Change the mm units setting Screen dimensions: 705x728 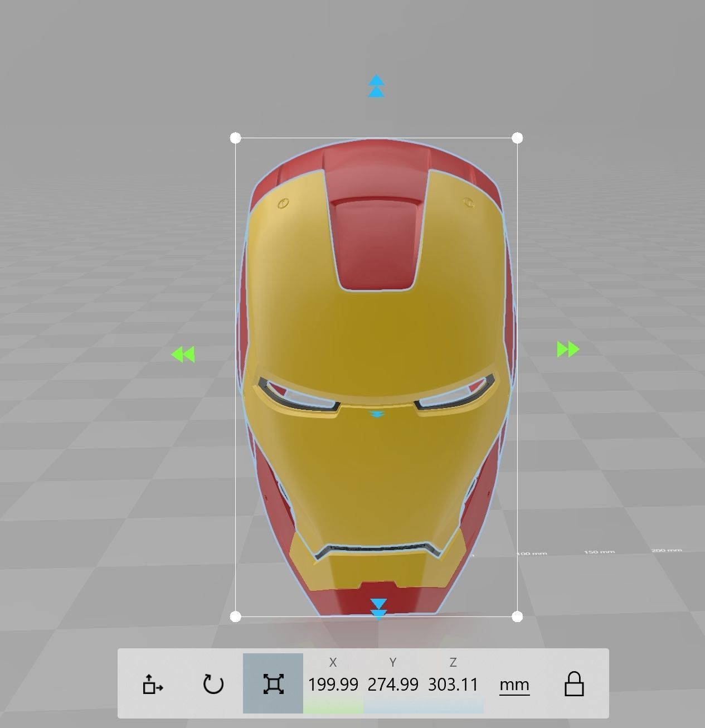point(514,685)
